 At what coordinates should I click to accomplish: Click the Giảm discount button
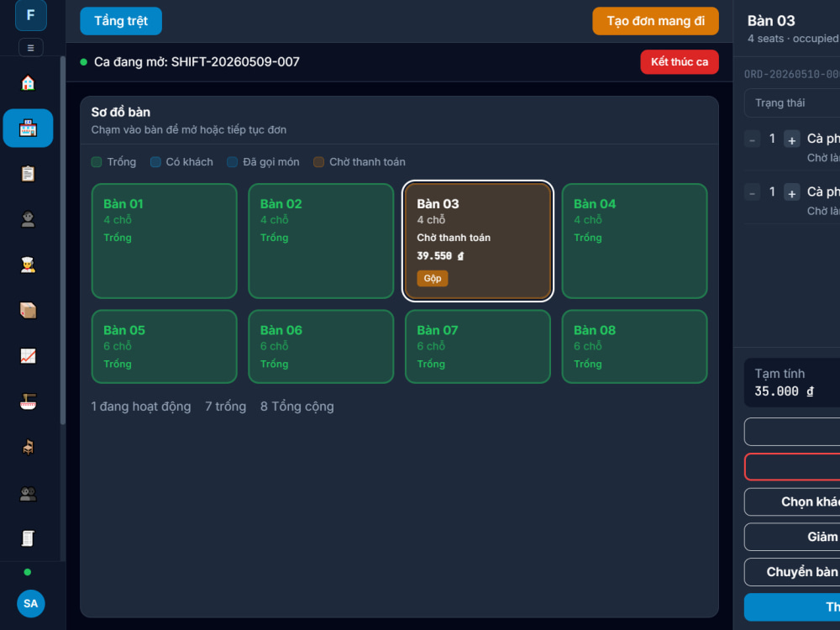point(792,536)
